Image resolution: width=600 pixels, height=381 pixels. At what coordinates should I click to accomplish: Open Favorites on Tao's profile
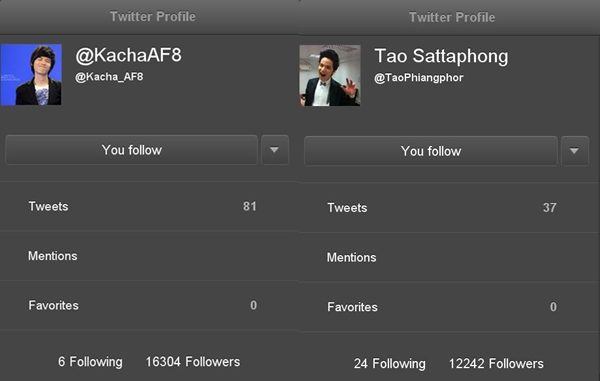(450, 307)
